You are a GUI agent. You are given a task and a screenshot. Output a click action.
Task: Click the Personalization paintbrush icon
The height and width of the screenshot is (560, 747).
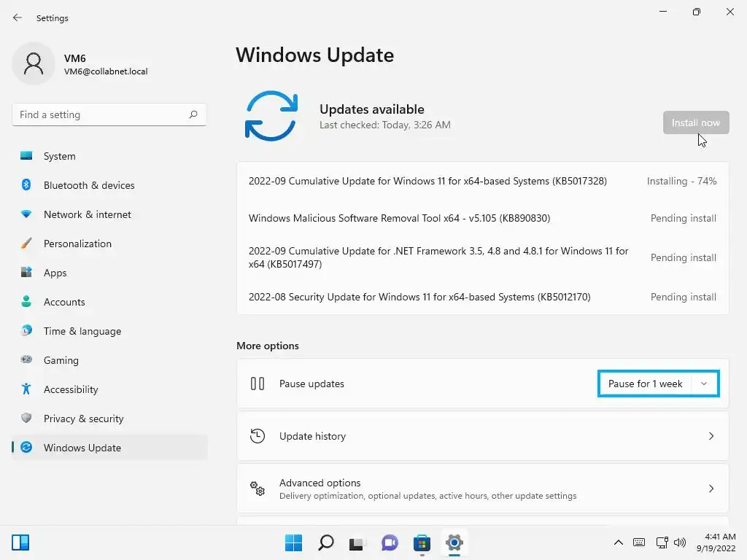26,244
